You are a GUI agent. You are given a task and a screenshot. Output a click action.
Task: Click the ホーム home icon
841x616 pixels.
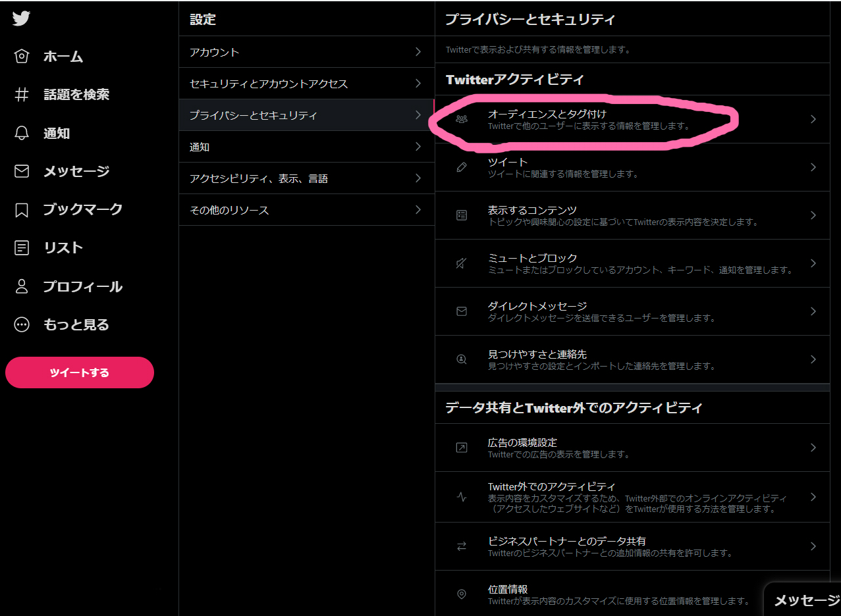22,56
